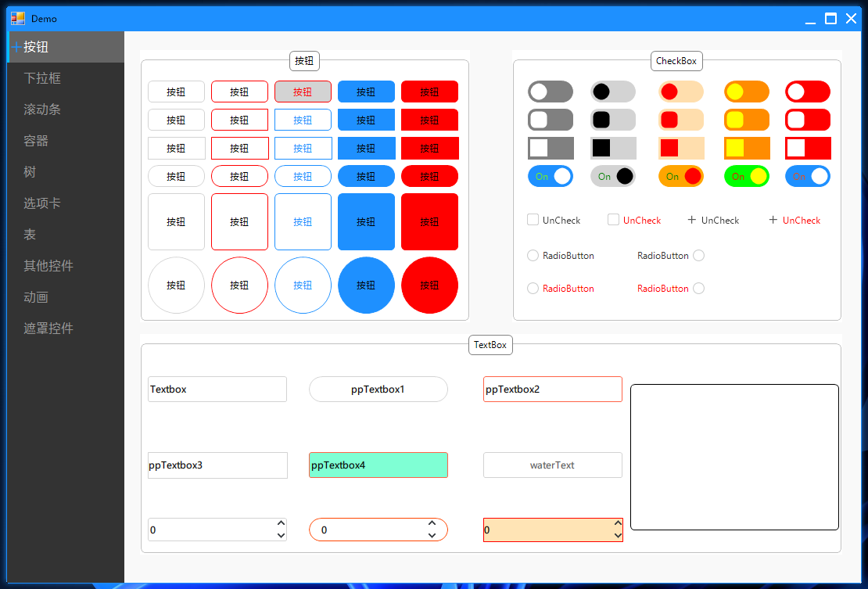Click the ppTextbox3 input field
Viewport: 868px width, 589px height.
[x=217, y=465]
